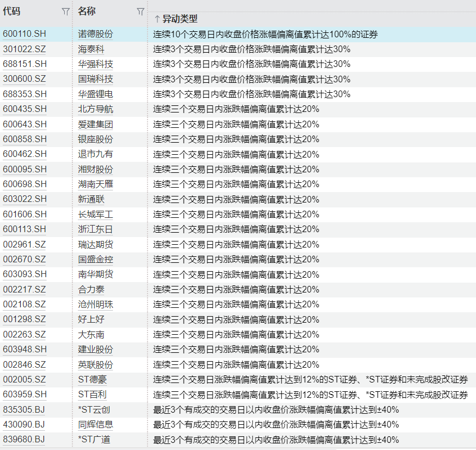The image size is (476, 450).
Task: Open stock code 001298.SZ
Action: [24, 319]
